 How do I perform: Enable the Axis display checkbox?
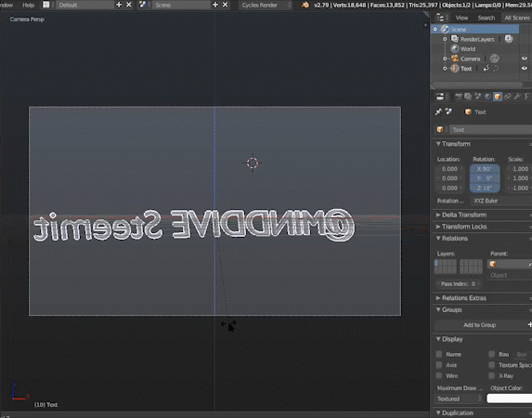click(x=439, y=365)
